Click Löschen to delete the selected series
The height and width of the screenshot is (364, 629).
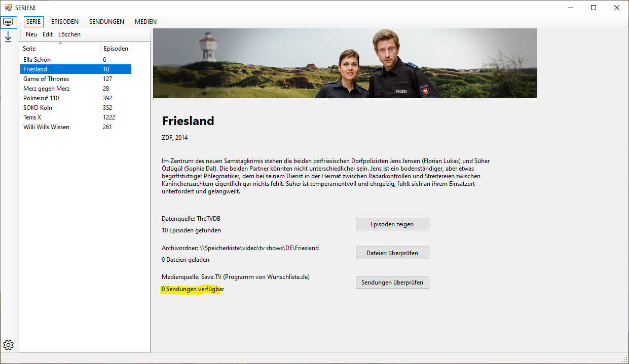[69, 34]
